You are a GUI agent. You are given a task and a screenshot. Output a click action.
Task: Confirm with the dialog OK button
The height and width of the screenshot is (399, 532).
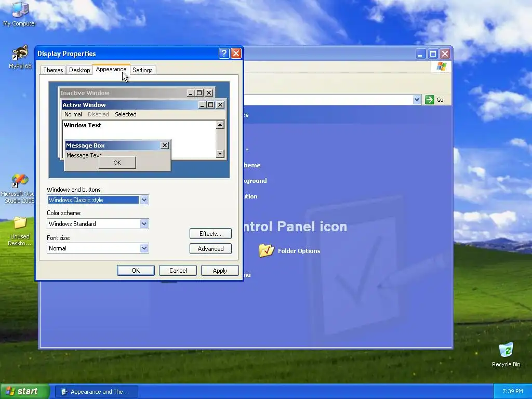136,270
